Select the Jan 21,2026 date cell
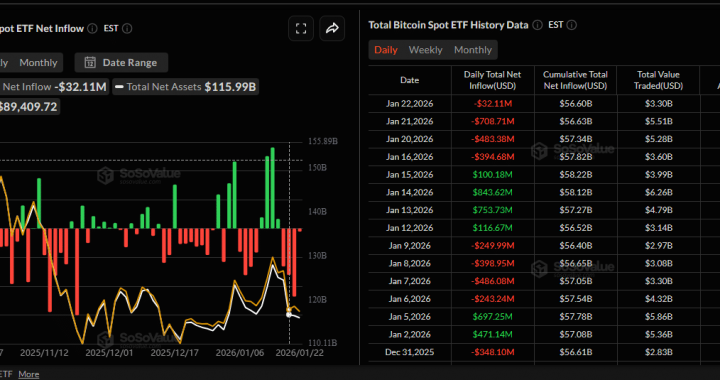 (410, 121)
